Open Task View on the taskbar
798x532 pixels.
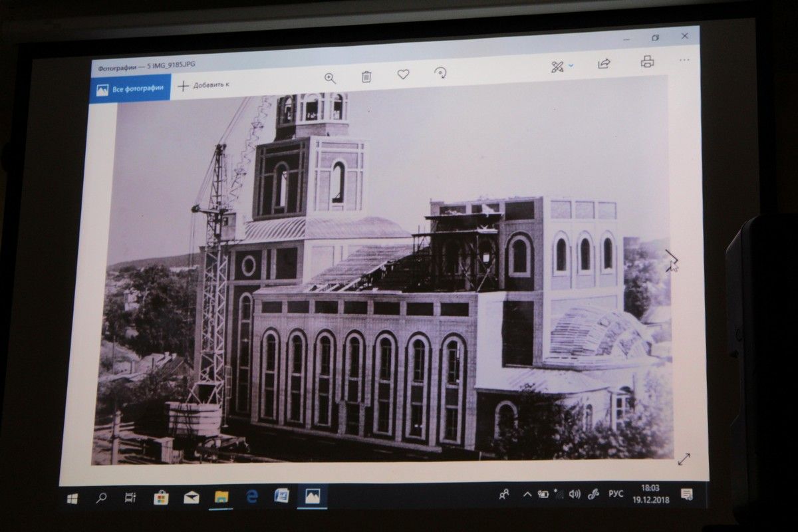130,497
